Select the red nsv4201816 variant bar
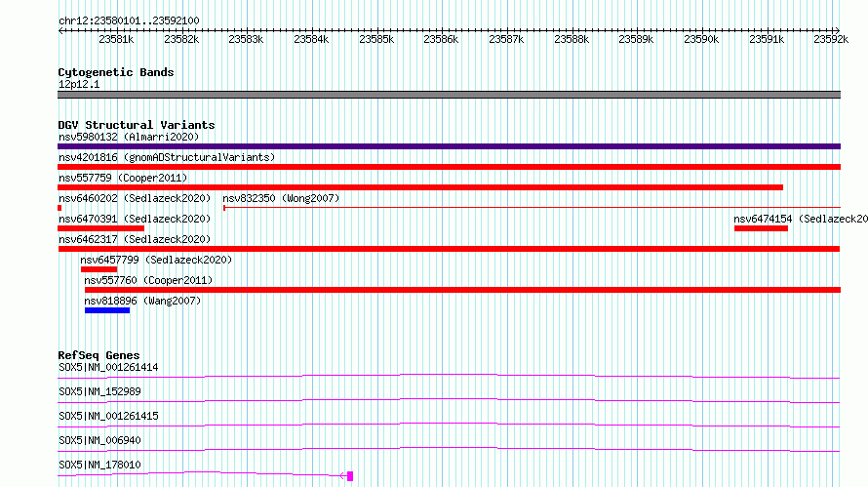Screen dimensions: 868x487 tap(449, 167)
